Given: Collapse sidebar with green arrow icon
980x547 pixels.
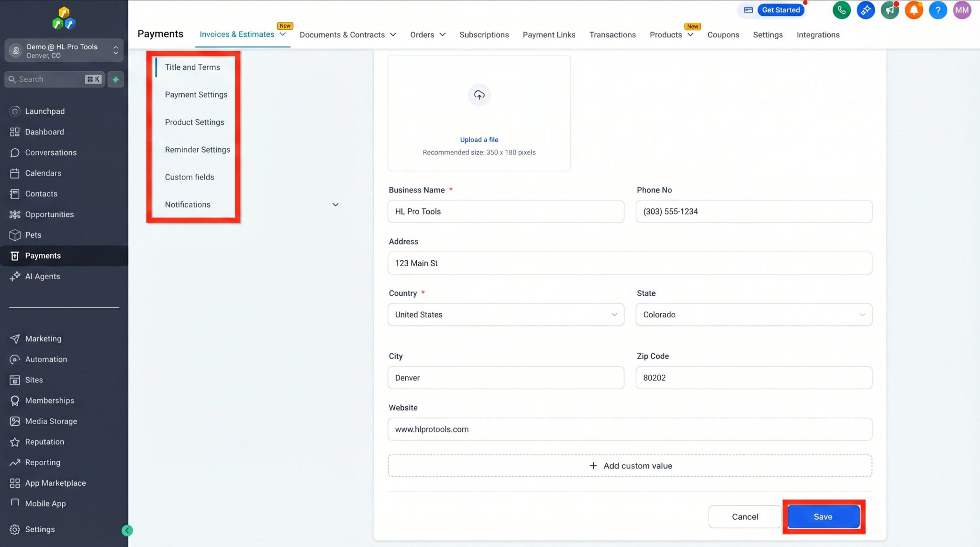Looking at the screenshot, I should click(127, 530).
